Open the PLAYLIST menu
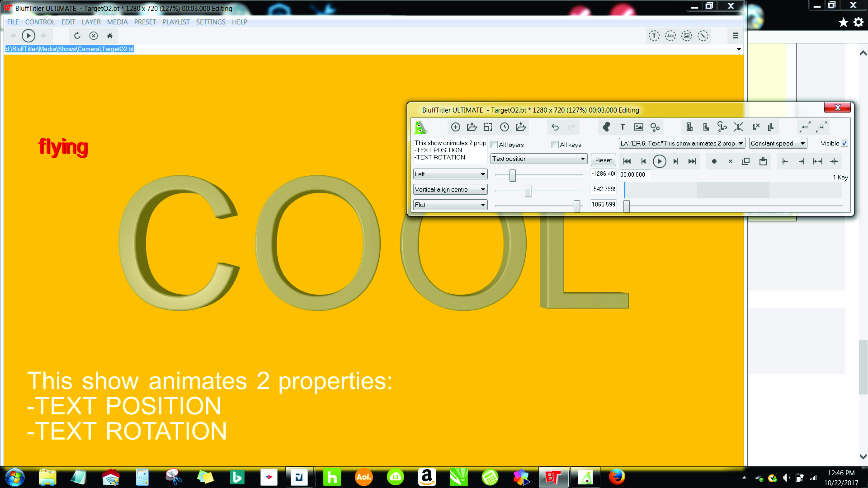 click(176, 22)
